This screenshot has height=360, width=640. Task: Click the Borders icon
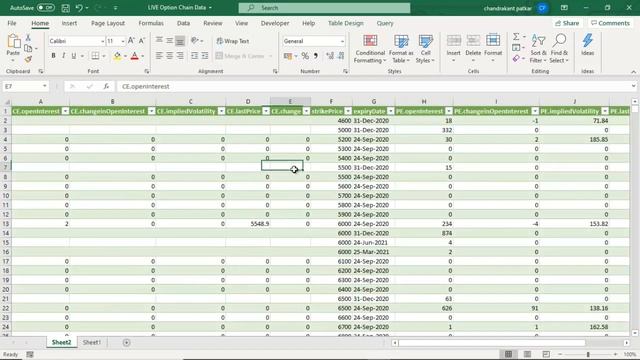click(95, 56)
